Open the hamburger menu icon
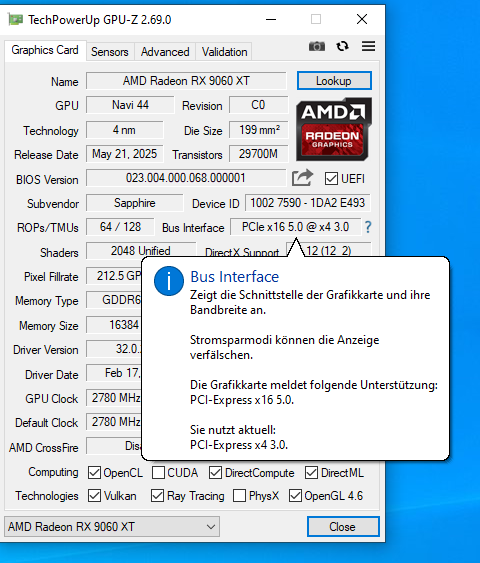 click(x=368, y=46)
